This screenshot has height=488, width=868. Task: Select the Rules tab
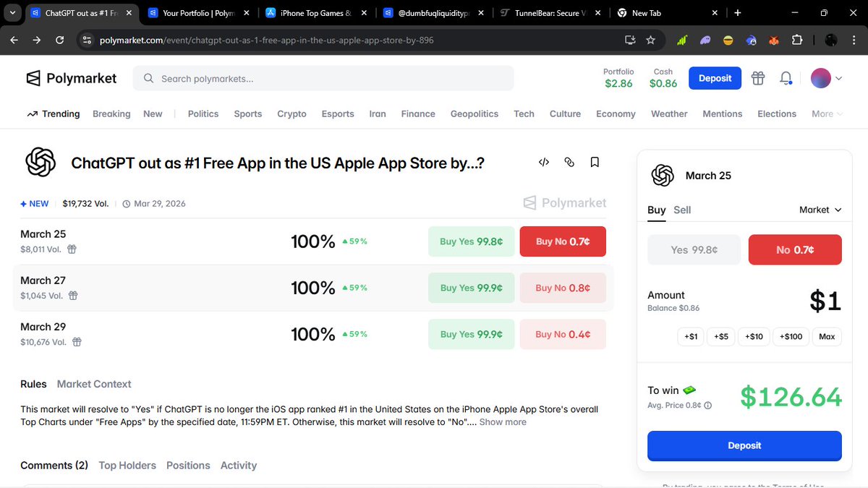pos(33,384)
